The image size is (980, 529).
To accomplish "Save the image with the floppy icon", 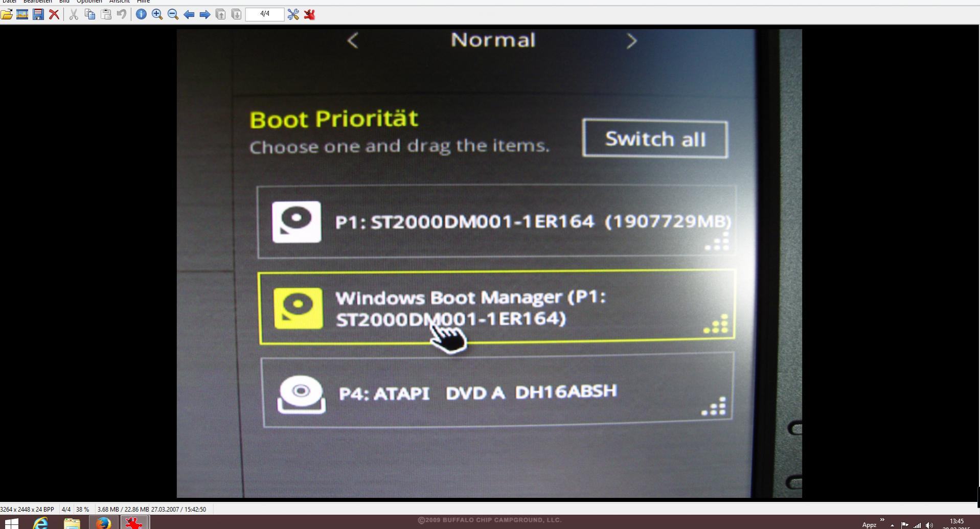I will 38,14.
